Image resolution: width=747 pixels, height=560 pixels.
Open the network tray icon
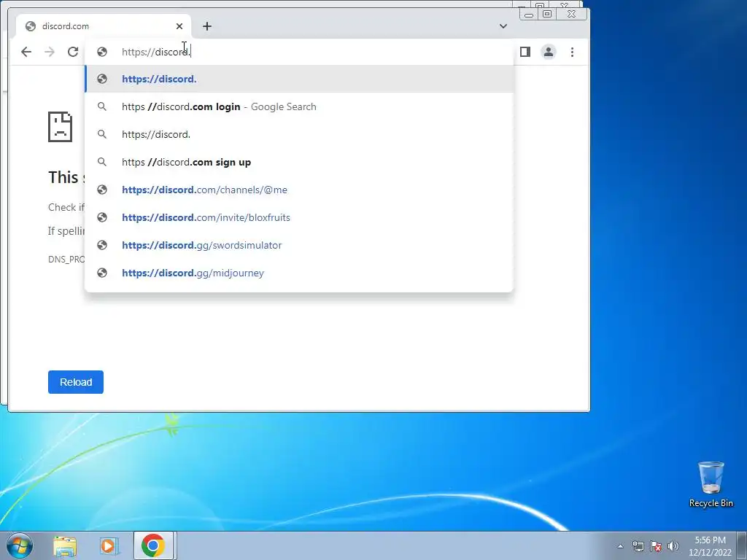tap(638, 546)
